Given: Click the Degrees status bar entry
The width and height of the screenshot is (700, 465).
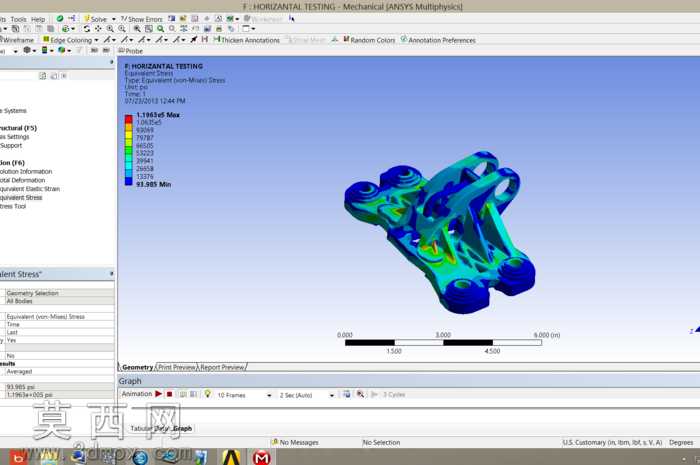Looking at the screenshot, I should (681, 442).
